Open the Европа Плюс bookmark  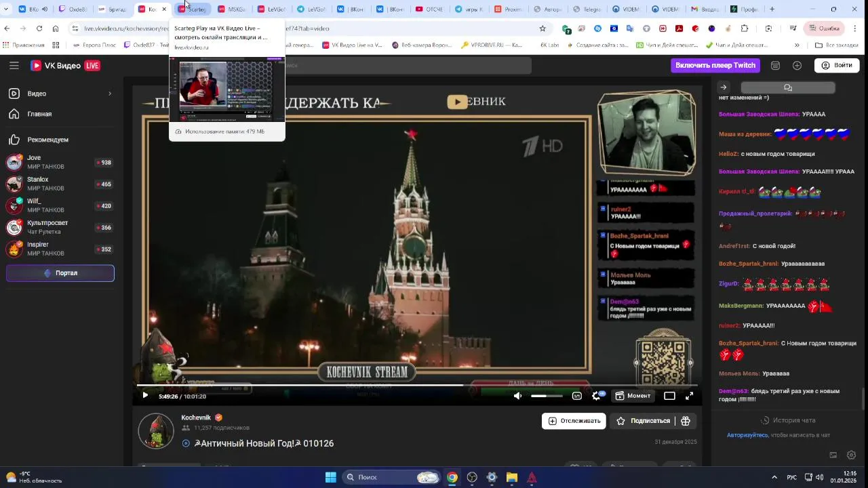click(94, 45)
